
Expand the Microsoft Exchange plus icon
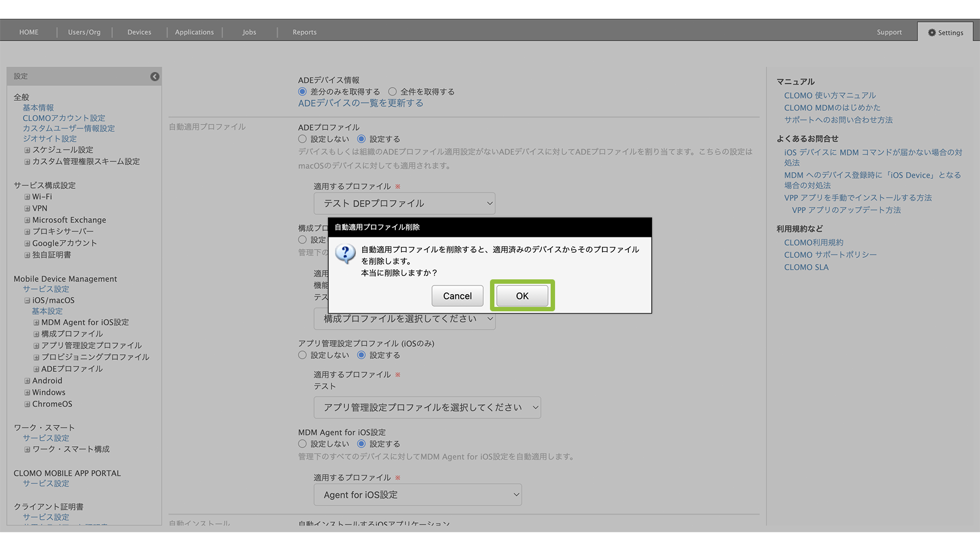(27, 220)
